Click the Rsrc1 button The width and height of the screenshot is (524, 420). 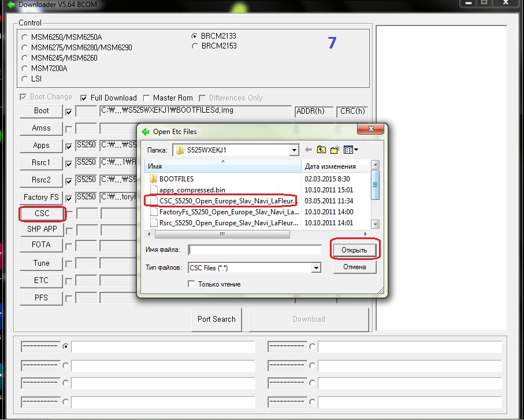[x=41, y=163]
